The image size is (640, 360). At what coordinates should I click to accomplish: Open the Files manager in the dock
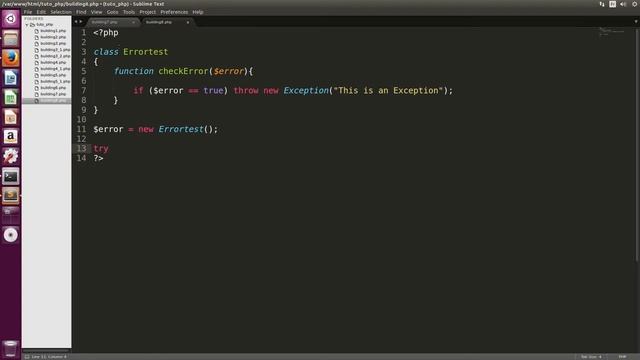[11, 39]
